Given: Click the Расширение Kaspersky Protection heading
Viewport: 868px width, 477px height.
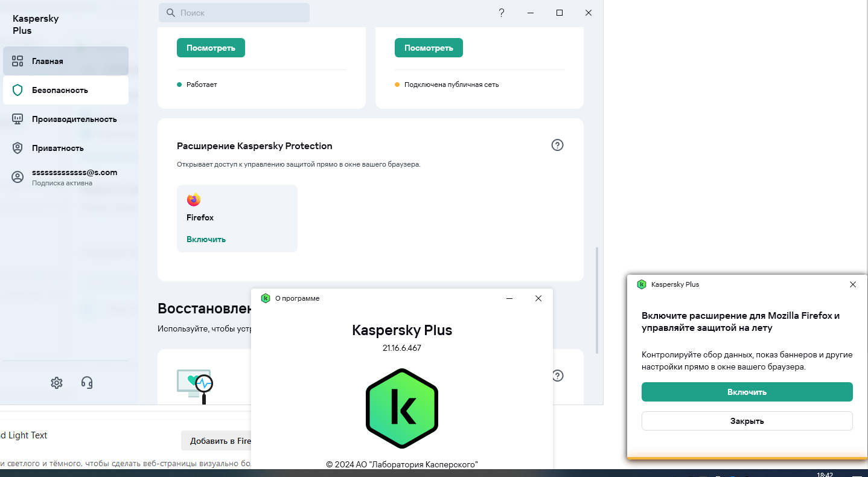Looking at the screenshot, I should [255, 146].
